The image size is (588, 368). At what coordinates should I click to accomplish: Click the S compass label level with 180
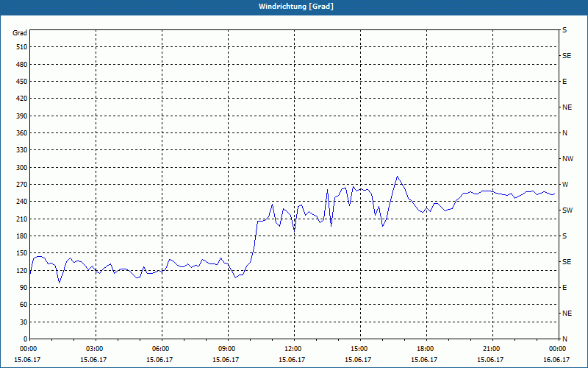tap(564, 236)
